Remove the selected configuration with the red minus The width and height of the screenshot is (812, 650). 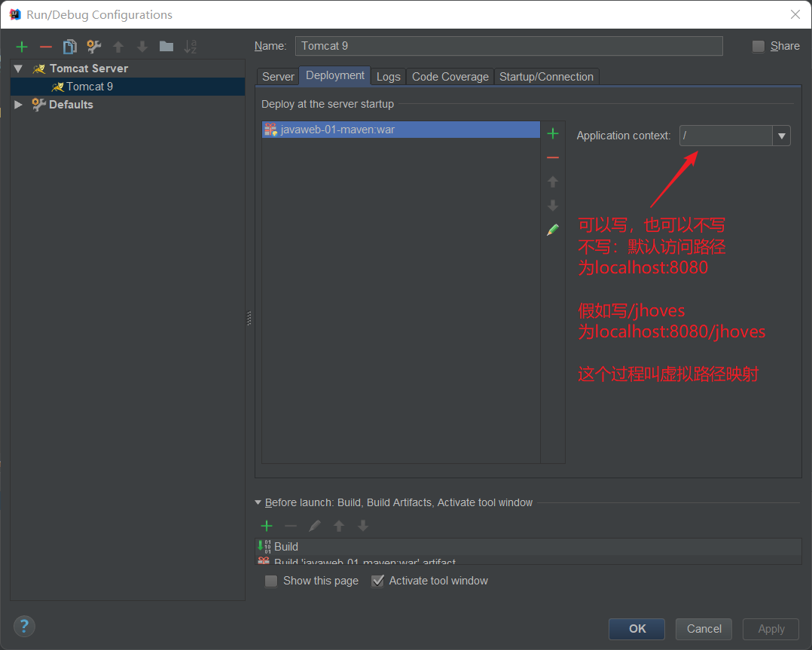45,47
